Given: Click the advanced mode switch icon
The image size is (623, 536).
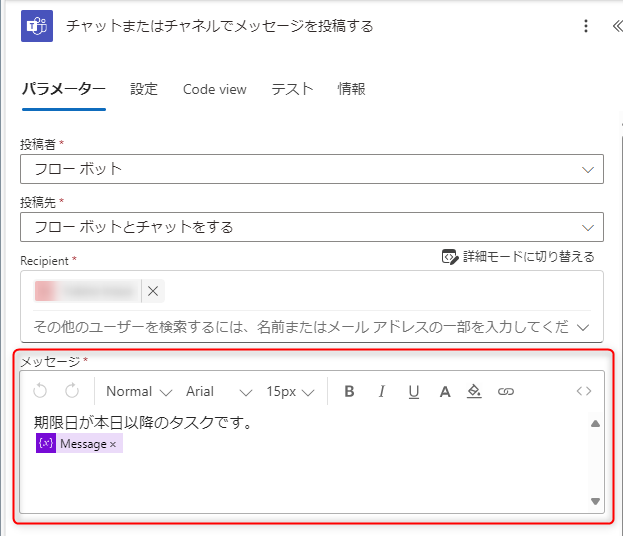Looking at the screenshot, I should [x=450, y=257].
